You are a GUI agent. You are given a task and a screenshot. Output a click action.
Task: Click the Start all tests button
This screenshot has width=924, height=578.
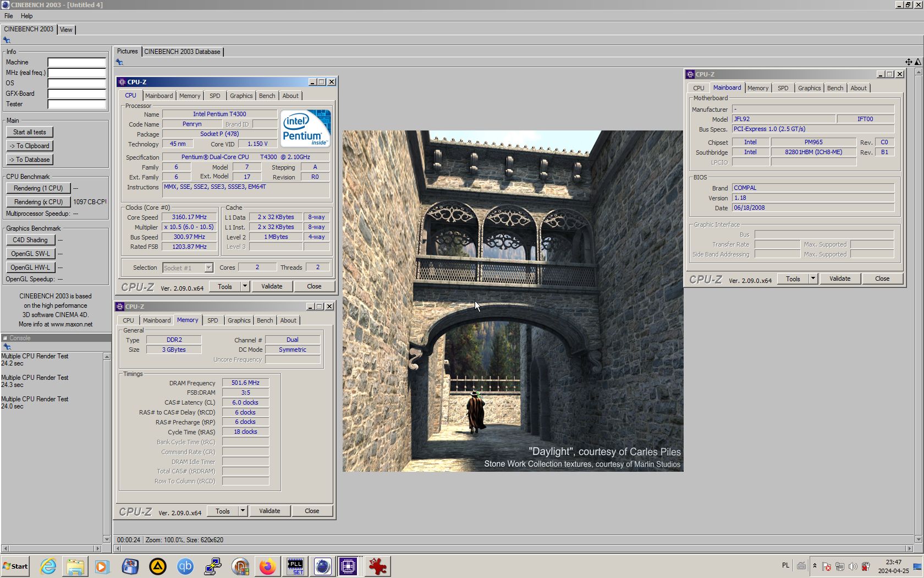[x=30, y=132]
